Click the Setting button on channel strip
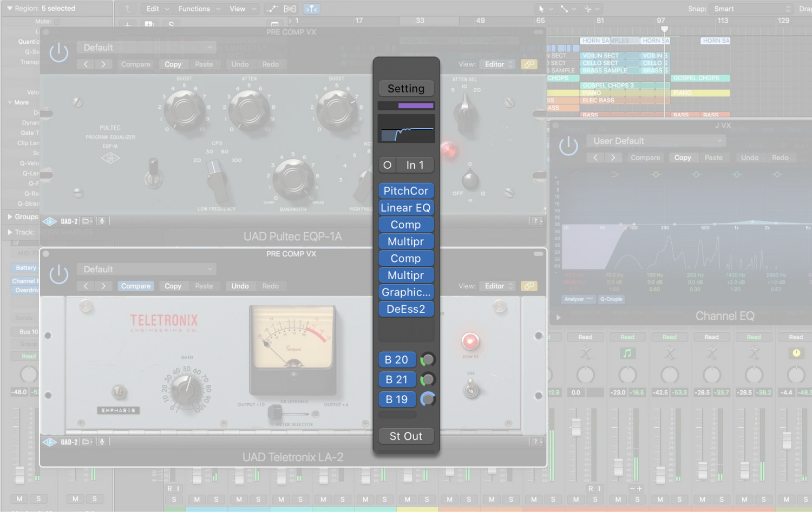The width and height of the screenshot is (812, 512). (405, 88)
